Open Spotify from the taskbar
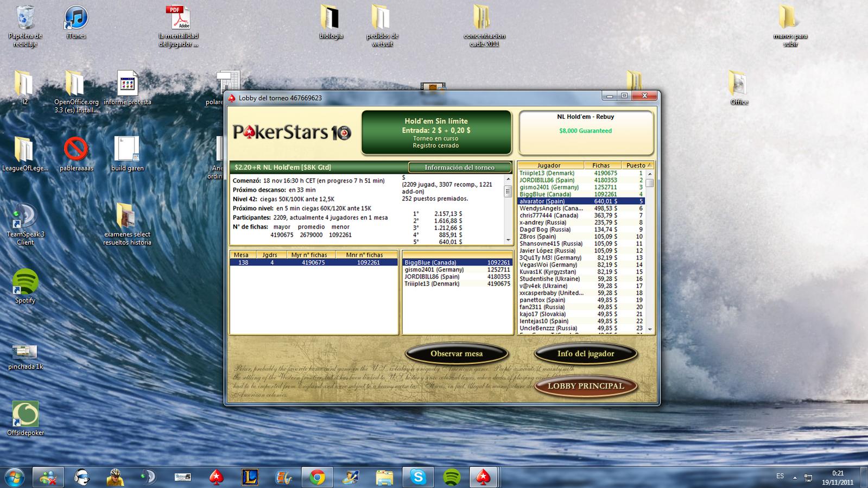The width and height of the screenshot is (868, 488). point(452,477)
